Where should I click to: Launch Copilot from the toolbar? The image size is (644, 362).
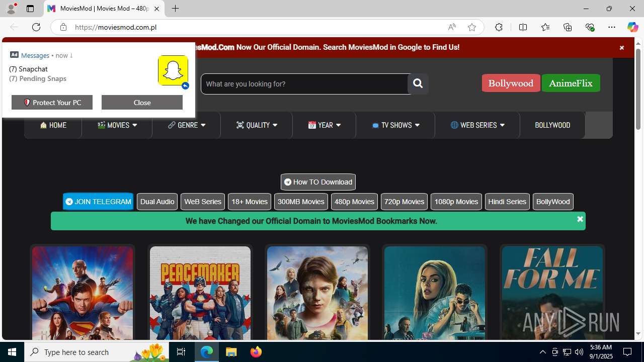(x=632, y=27)
